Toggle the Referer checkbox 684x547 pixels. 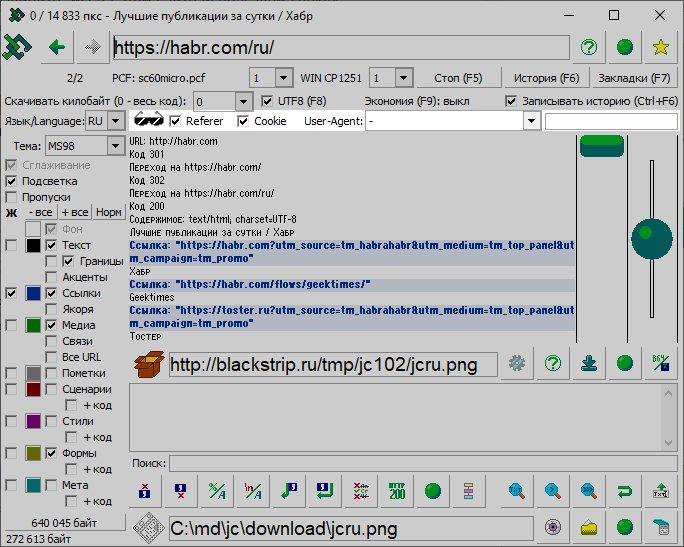175,121
